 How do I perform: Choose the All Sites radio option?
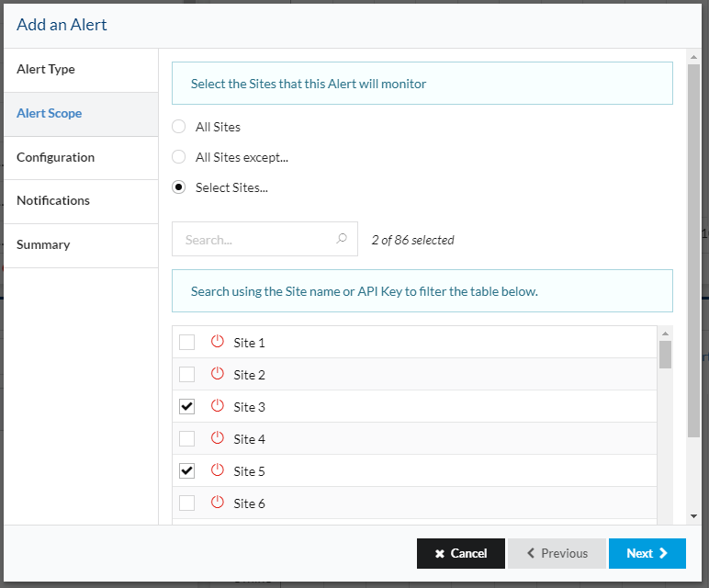178,127
